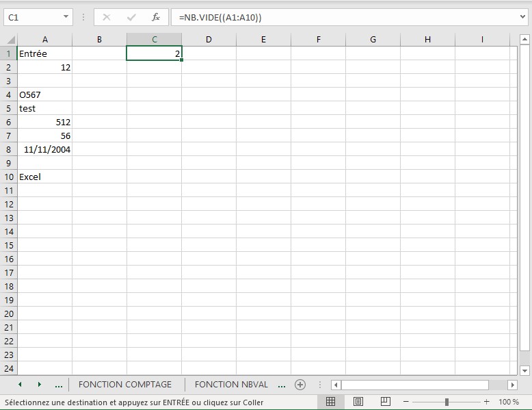Select column B header

[x=99, y=40]
